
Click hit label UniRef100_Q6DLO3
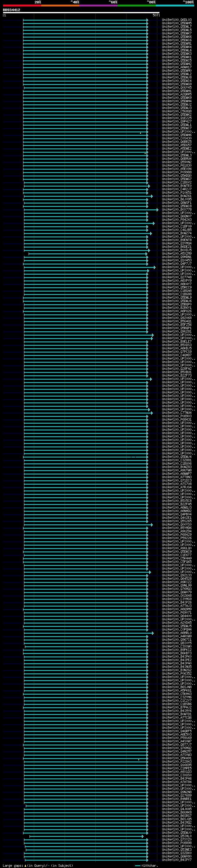177,20
